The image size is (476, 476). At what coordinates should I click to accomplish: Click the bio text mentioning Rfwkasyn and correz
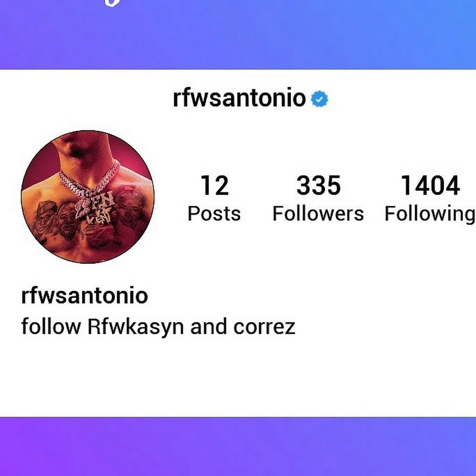pyautogui.click(x=158, y=327)
